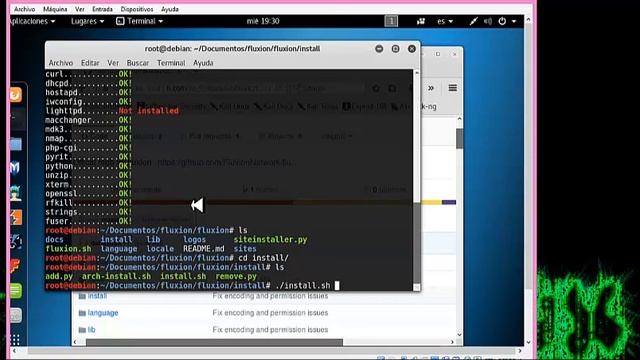Expand the system menu arrow next to power icon
Image resolution: width=640 pixels, height=360 pixels.
[x=514, y=21]
